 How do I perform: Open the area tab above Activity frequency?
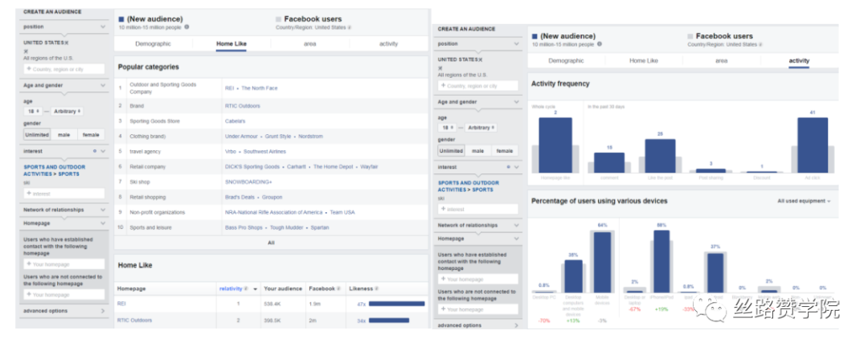pos(721,61)
